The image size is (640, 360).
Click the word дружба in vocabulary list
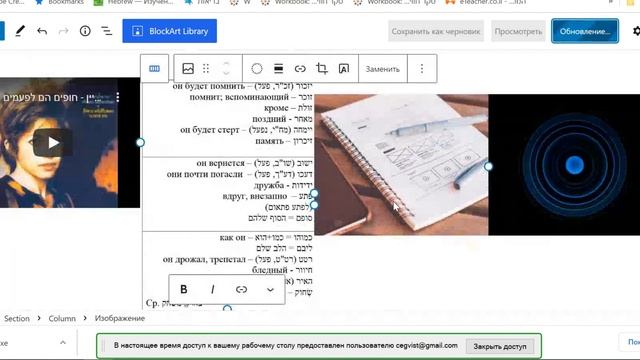(x=269, y=185)
